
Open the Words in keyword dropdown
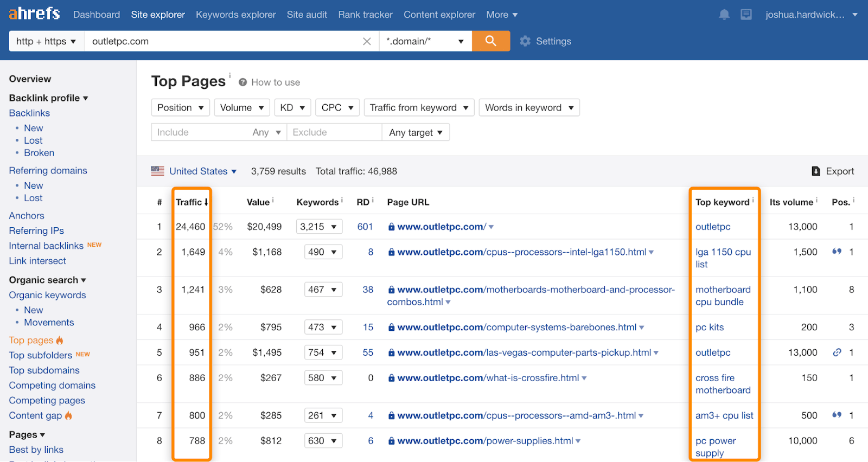pos(529,107)
